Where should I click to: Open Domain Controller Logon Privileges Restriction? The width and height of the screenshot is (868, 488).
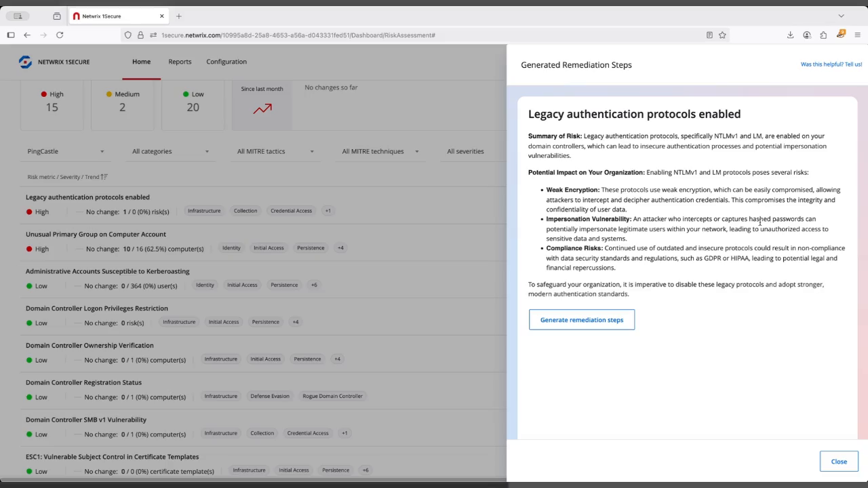(x=96, y=308)
